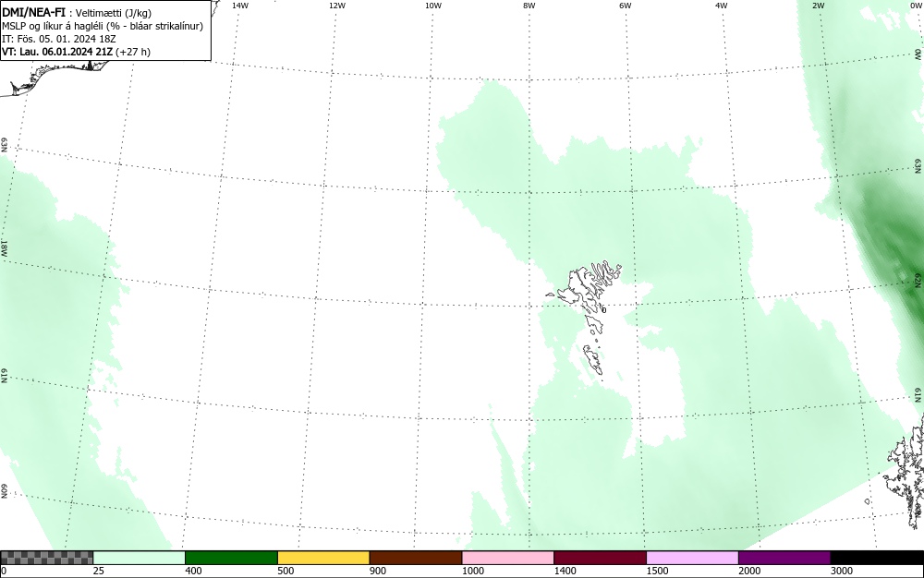Click the Shetland Islands coastline outline

(x=905, y=471)
